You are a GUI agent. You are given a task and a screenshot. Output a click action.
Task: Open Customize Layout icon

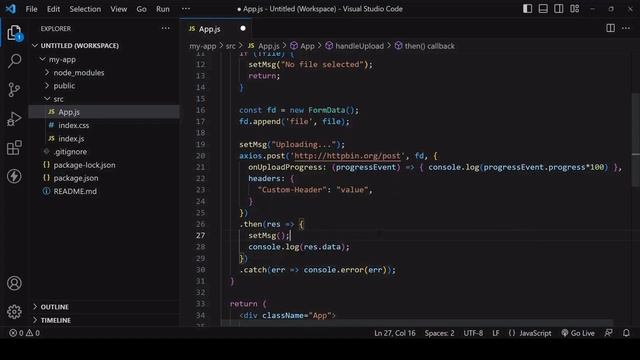pyautogui.click(x=575, y=9)
